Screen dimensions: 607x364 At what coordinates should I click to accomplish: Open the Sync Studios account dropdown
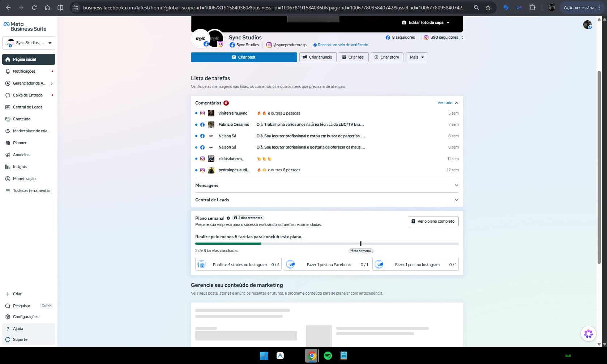click(29, 43)
